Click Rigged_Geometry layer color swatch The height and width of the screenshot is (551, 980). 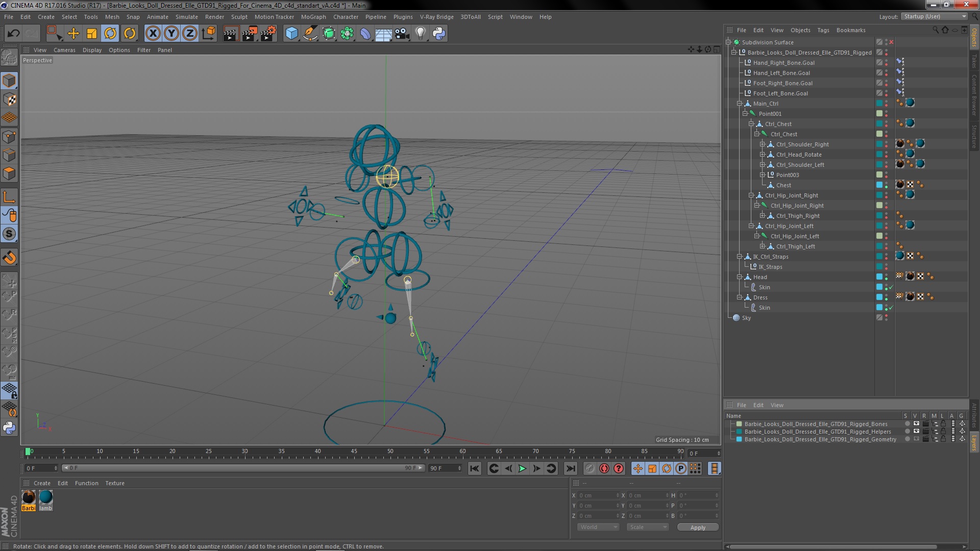click(x=739, y=439)
